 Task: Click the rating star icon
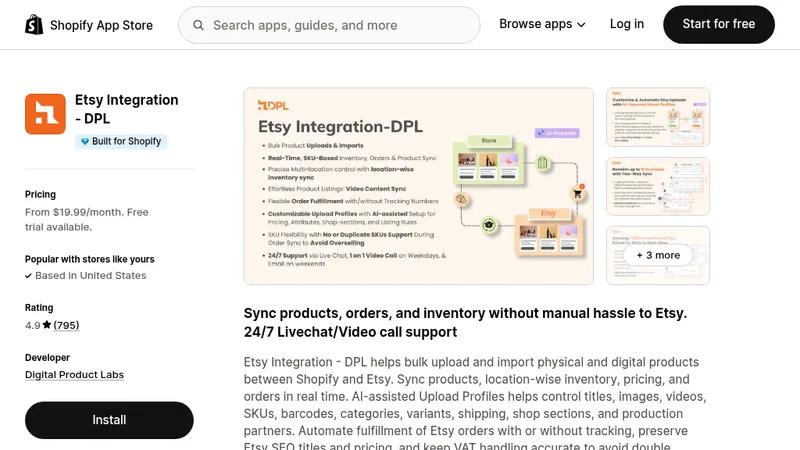(47, 324)
